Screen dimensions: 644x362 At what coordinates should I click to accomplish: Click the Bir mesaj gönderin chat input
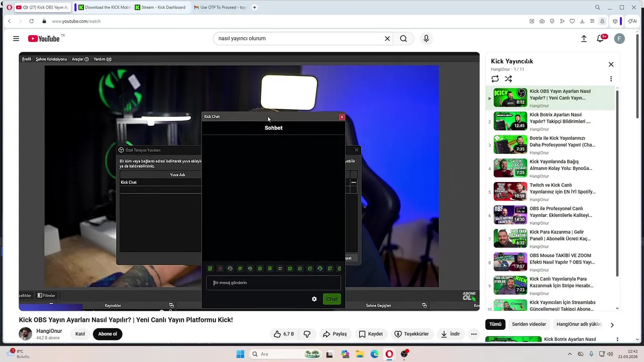273,283
